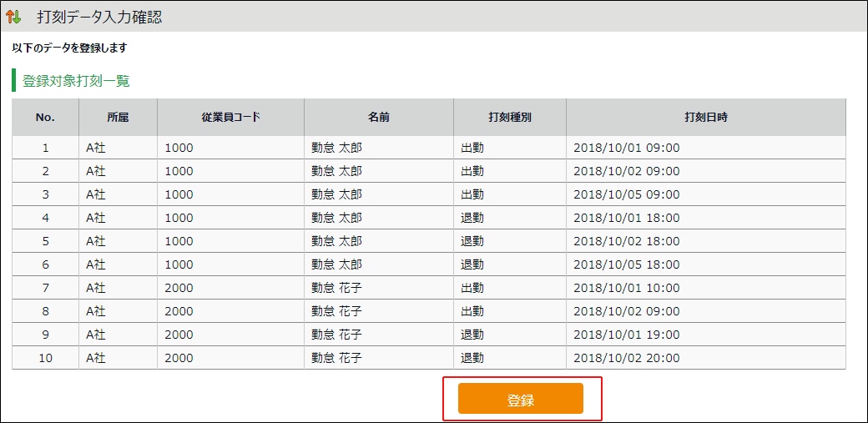Viewport: 868px width, 423px height.
Task: Click the 打刻データ入力確認 page title
Action: click(99, 17)
